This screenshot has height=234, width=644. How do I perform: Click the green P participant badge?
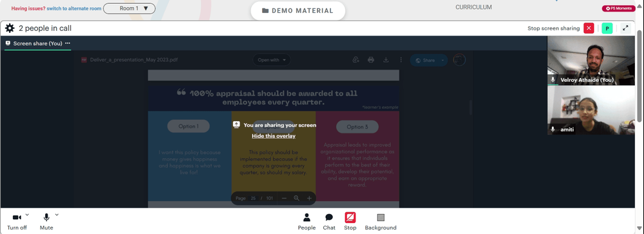tap(607, 28)
